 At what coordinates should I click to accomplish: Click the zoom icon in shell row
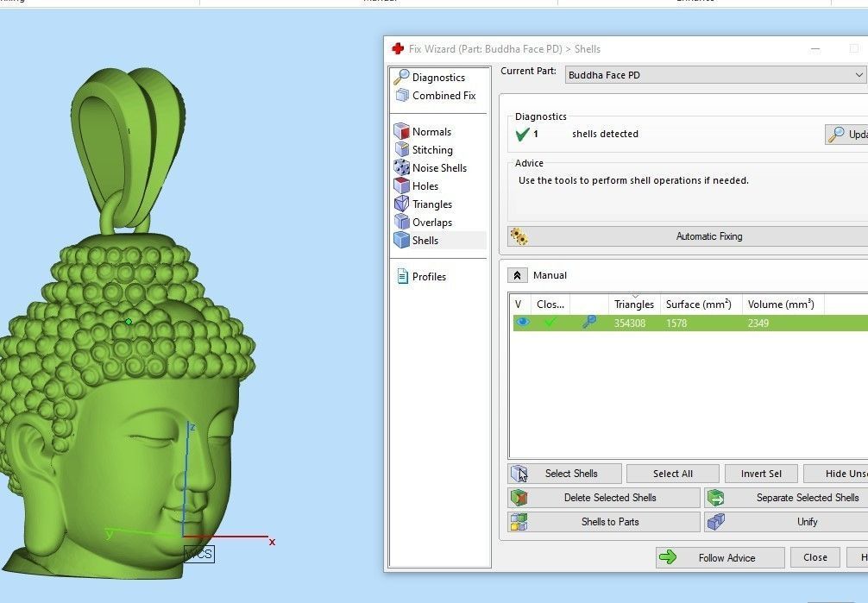[589, 322]
